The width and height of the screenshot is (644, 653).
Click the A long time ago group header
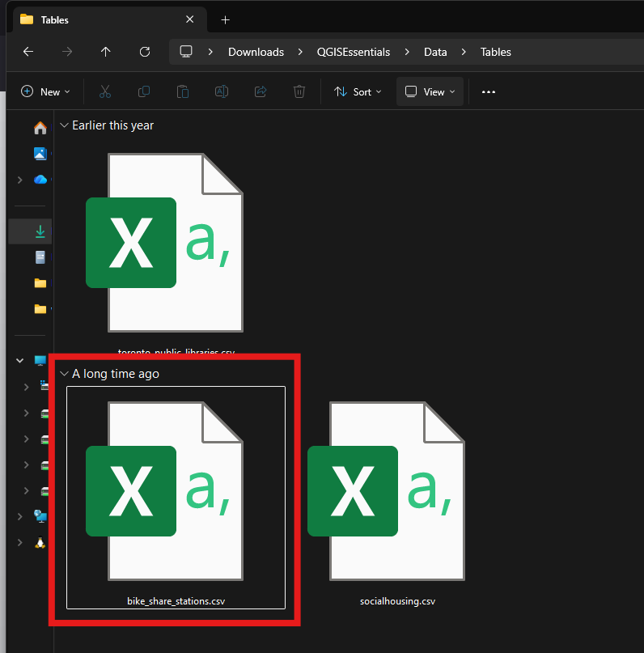[116, 374]
